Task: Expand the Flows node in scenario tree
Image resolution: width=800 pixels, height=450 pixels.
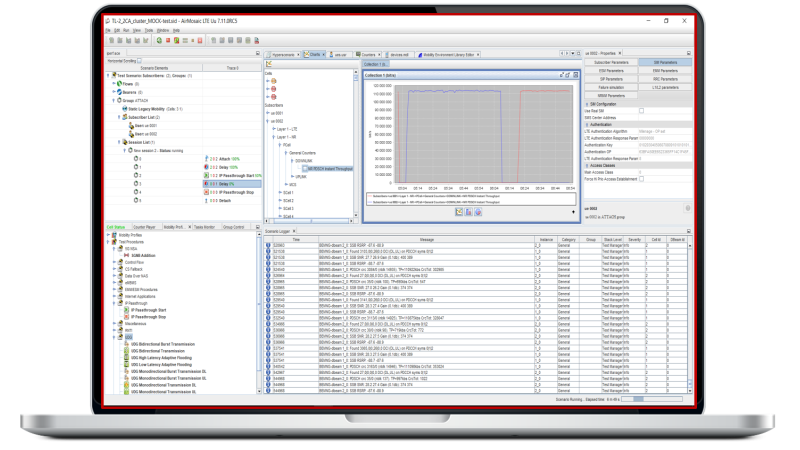Action: click(114, 84)
